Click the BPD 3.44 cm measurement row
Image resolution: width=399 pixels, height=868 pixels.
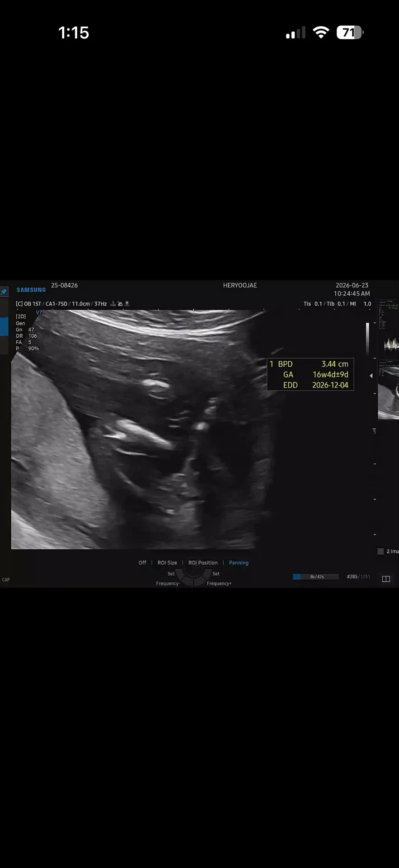click(x=310, y=364)
